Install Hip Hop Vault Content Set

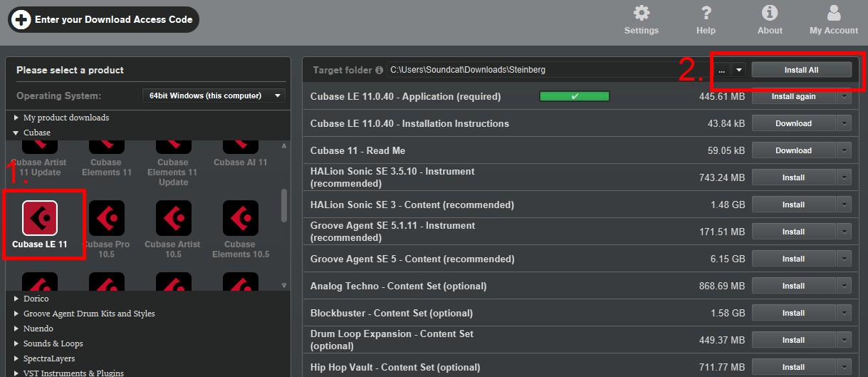click(x=793, y=367)
